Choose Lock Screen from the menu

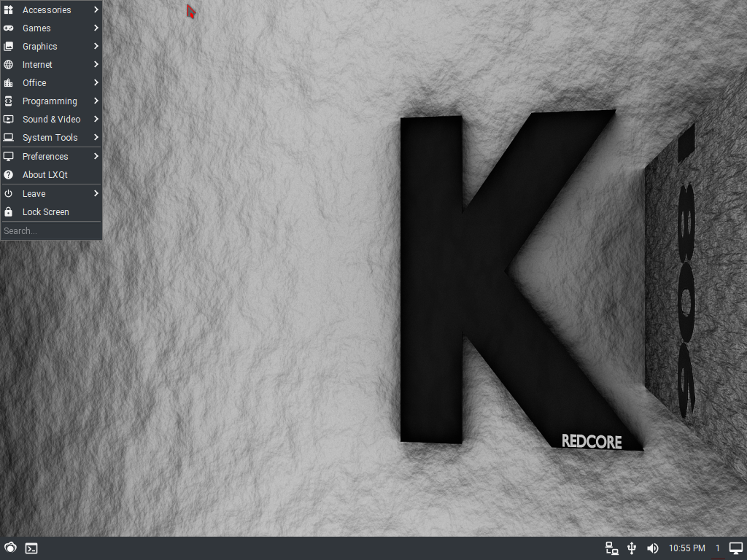[51, 212]
